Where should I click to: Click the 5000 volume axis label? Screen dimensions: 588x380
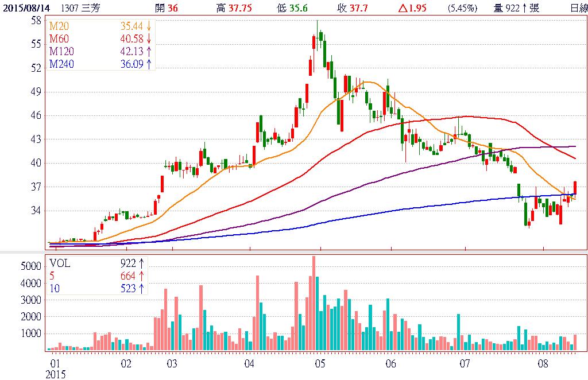coord(30,267)
